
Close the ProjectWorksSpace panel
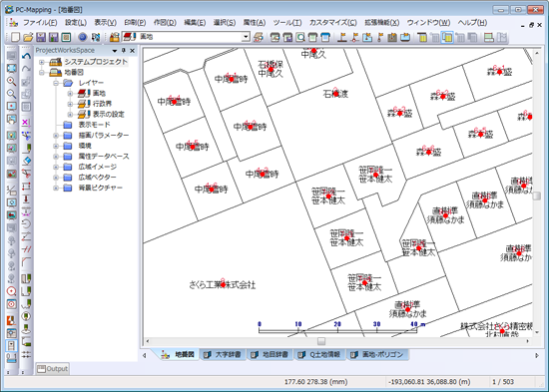133,51
